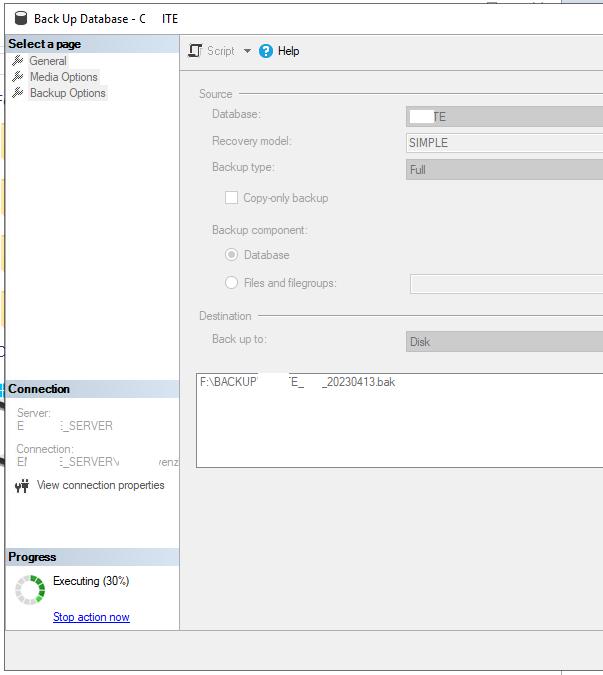Image resolution: width=603 pixels, height=675 pixels.
Task: Open the Back up to Disk dropdown
Action: tap(504, 342)
